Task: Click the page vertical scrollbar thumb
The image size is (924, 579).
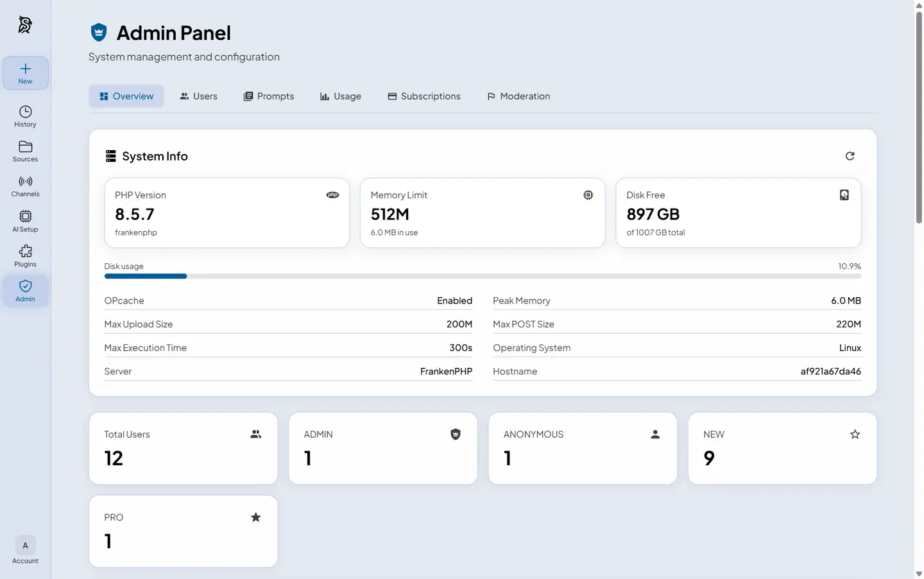Action: [x=919, y=117]
